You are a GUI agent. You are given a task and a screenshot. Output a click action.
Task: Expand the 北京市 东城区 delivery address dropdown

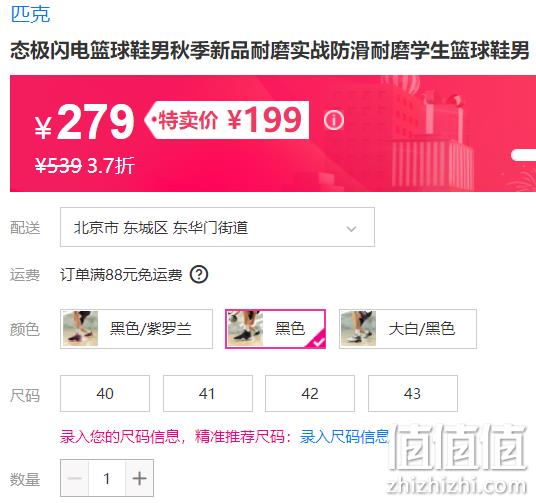coord(217,227)
